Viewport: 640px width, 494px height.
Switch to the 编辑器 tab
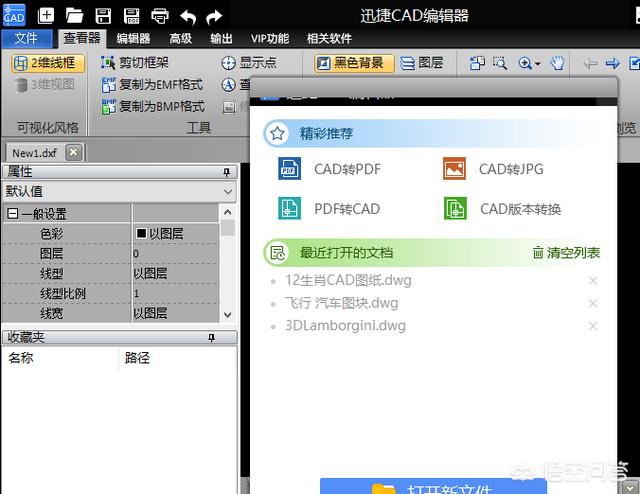(133, 38)
